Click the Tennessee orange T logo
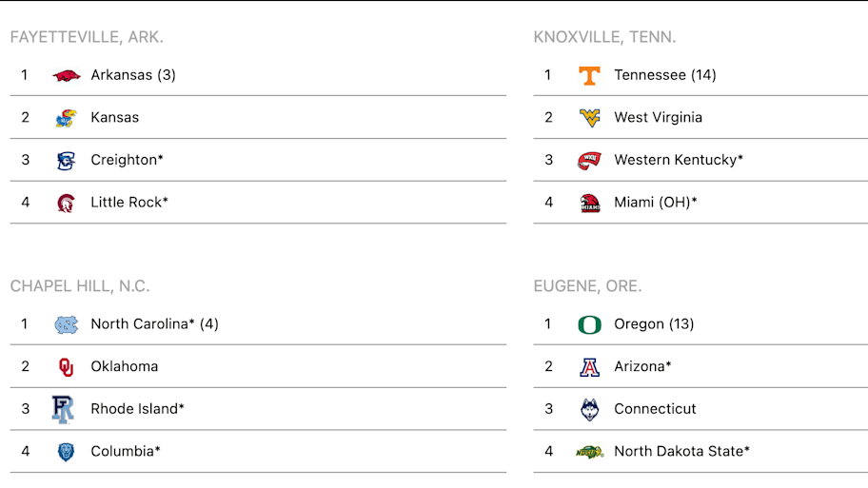868x488 pixels. 589,75
